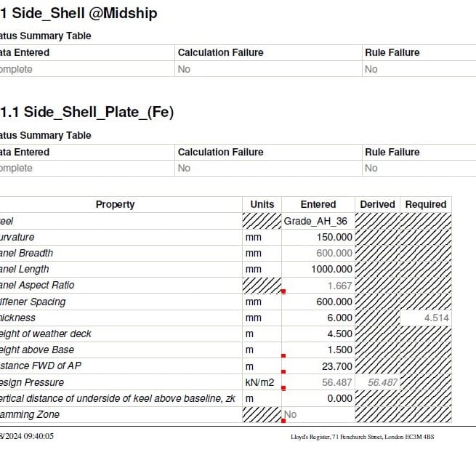Click the Lloyd's Register footer address text
This screenshot has height=476, width=476.
coord(362,437)
